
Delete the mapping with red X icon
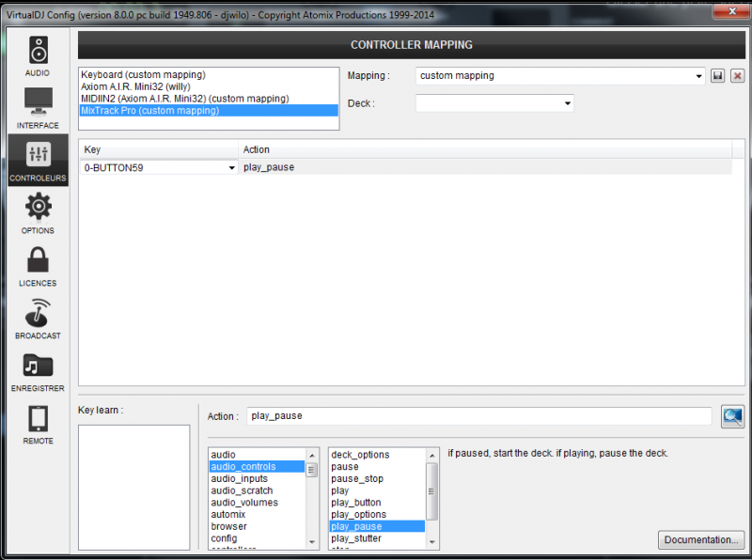point(737,76)
